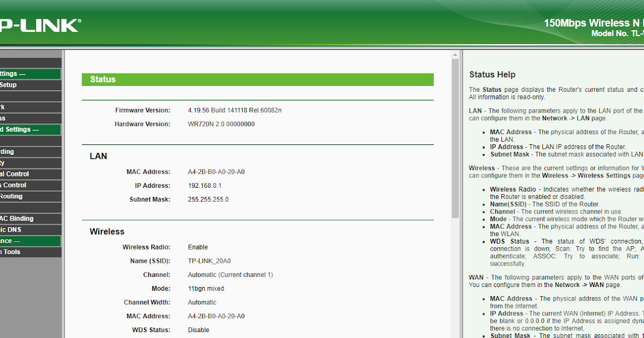Select the Wireless section MAC address value
644x338 pixels.
click(x=216, y=316)
